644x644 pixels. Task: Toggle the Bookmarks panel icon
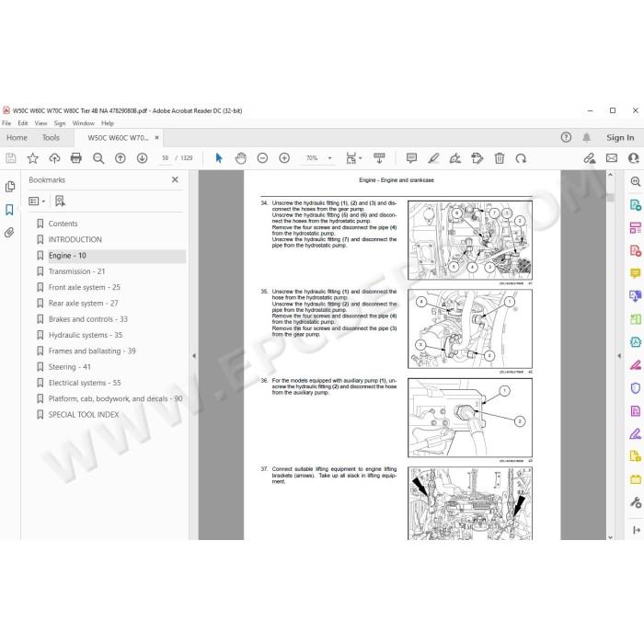click(x=9, y=210)
